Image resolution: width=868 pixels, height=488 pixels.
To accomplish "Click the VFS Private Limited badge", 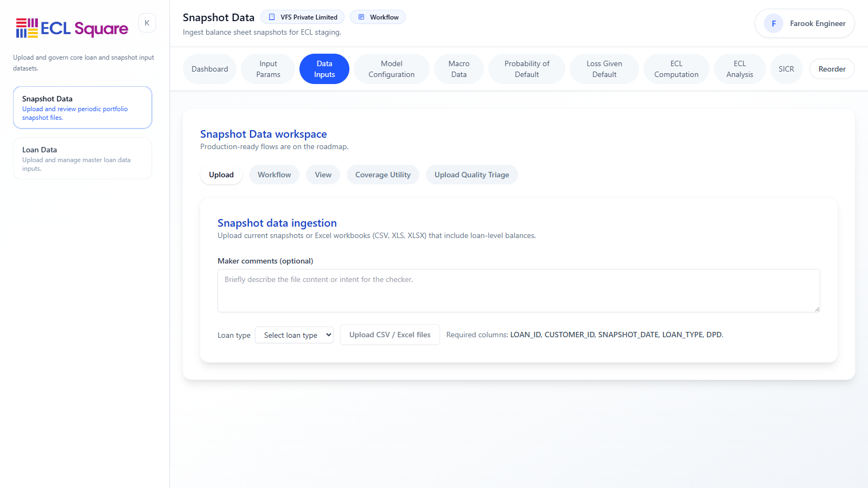I will pyautogui.click(x=302, y=17).
